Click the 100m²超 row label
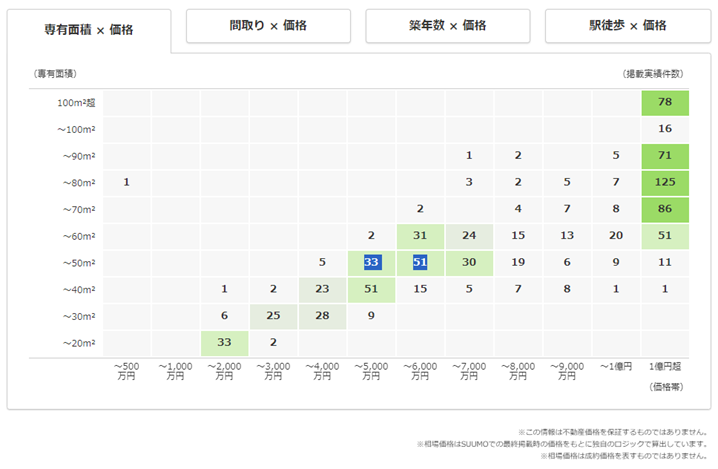718x469 pixels. pyautogui.click(x=76, y=103)
